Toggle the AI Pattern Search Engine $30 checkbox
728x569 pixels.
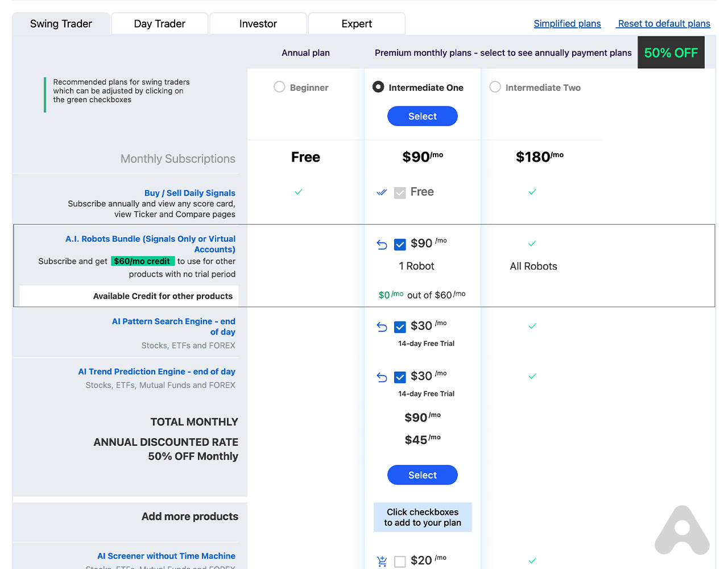point(400,327)
